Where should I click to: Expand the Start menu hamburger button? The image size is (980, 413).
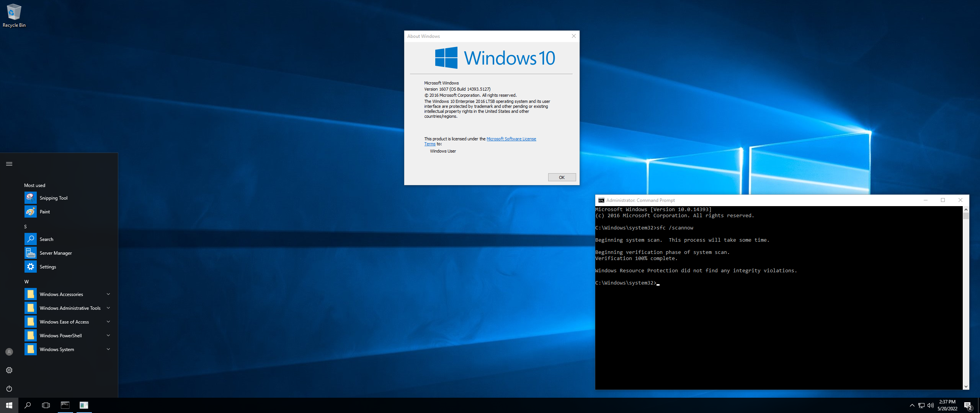point(9,164)
